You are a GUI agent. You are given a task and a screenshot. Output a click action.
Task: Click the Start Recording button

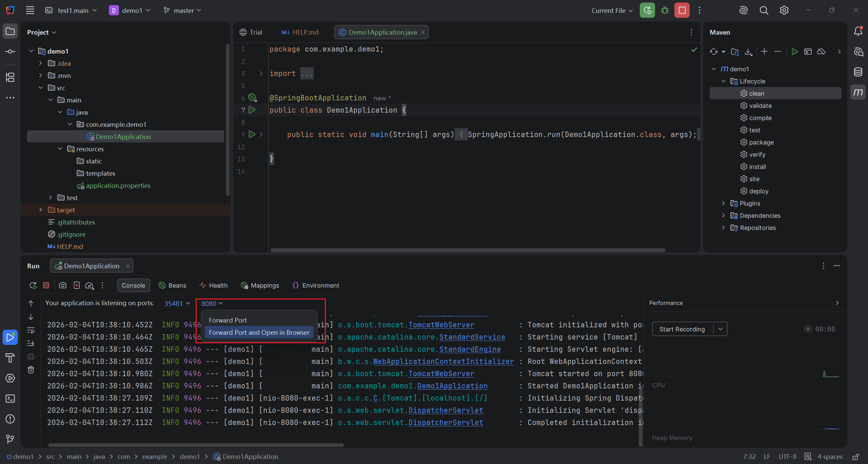[x=682, y=329]
